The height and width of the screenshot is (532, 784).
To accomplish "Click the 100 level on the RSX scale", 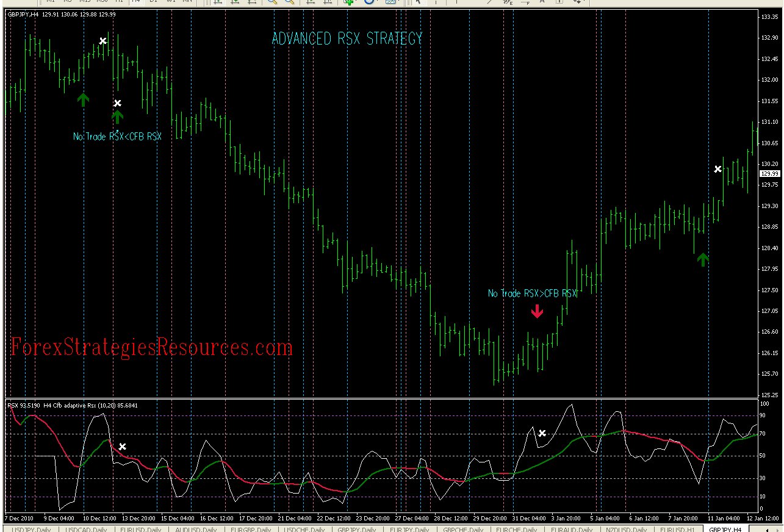I will pos(765,404).
